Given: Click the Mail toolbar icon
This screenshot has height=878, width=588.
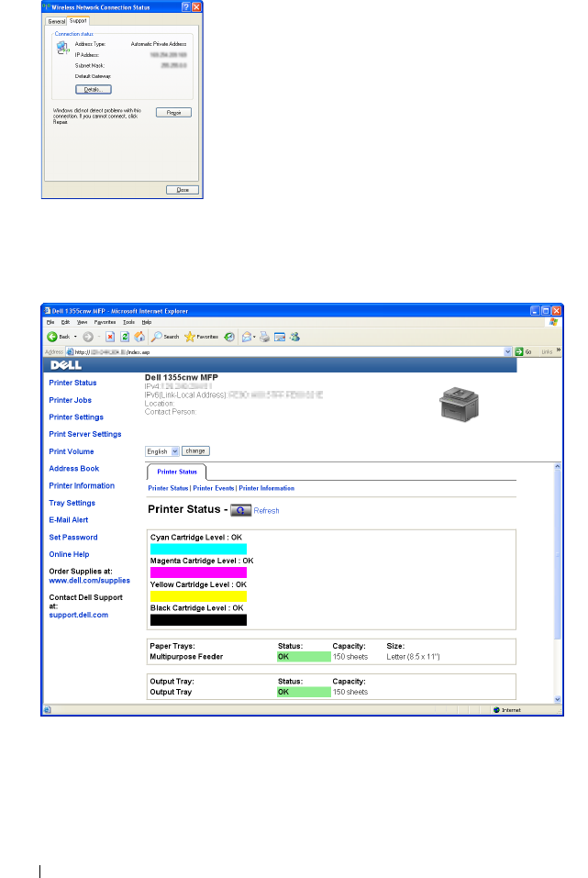Looking at the screenshot, I should click(247, 337).
